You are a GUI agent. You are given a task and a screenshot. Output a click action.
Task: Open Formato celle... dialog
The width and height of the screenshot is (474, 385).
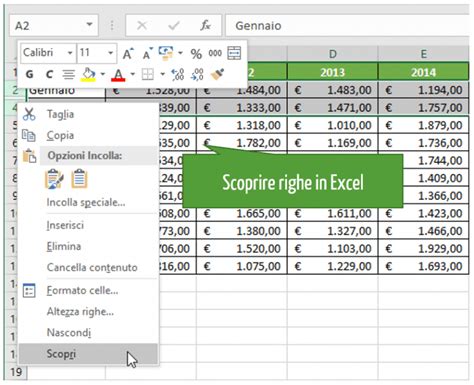88,291
